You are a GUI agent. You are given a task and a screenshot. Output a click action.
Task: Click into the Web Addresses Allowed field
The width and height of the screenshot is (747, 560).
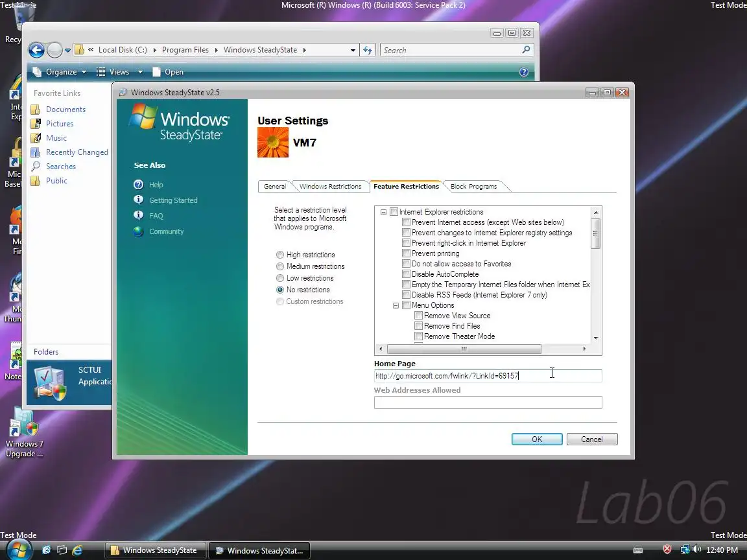click(x=488, y=402)
